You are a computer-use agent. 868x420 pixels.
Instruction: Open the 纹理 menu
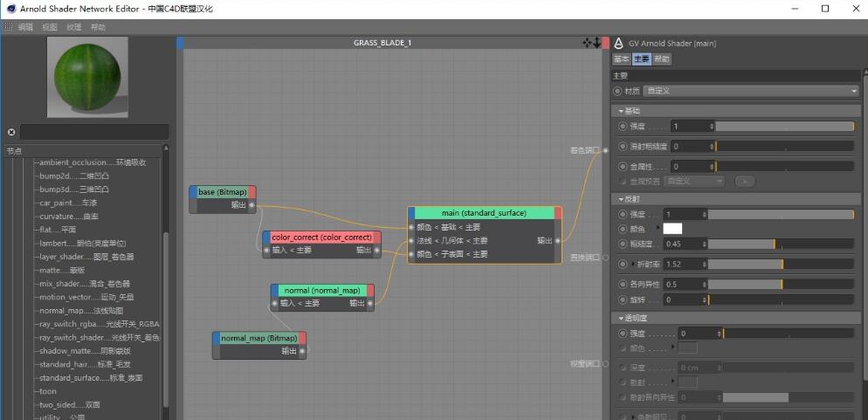pos(74,27)
